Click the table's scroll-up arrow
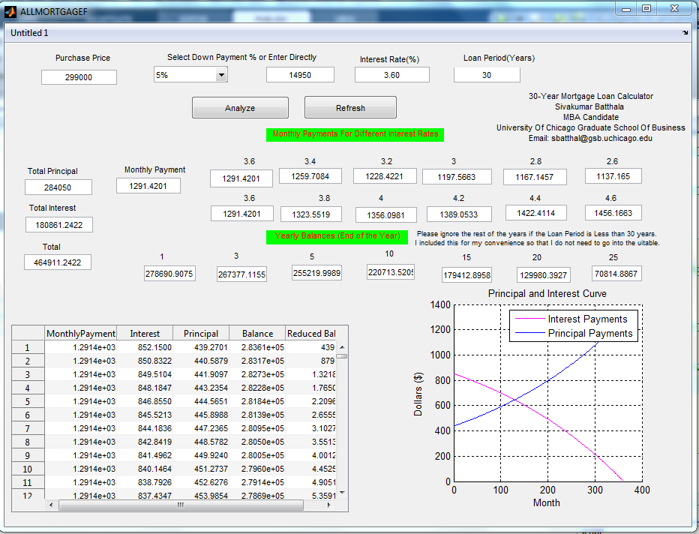The width and height of the screenshot is (699, 534). pos(342,346)
